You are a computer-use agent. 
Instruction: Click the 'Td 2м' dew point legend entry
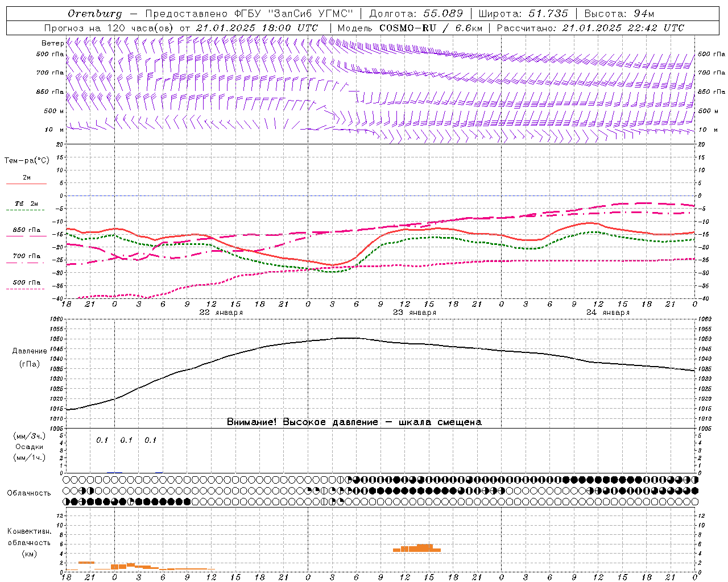click(27, 203)
